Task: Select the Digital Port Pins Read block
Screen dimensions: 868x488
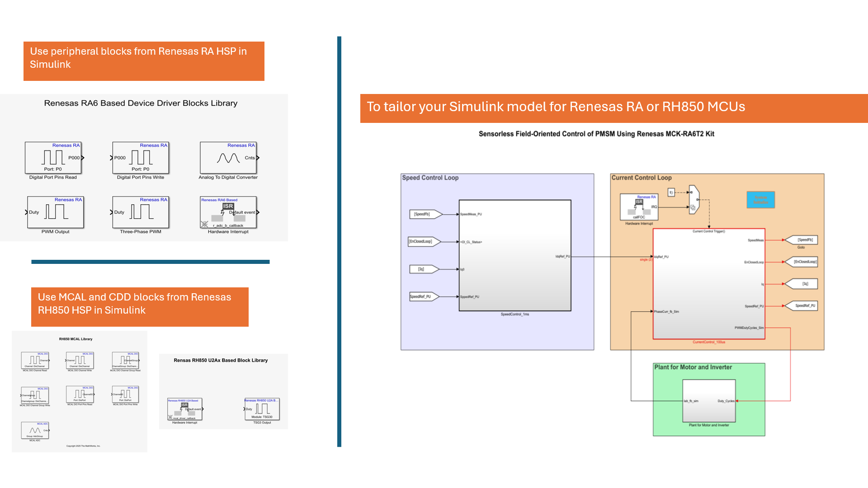Action: [x=53, y=158]
